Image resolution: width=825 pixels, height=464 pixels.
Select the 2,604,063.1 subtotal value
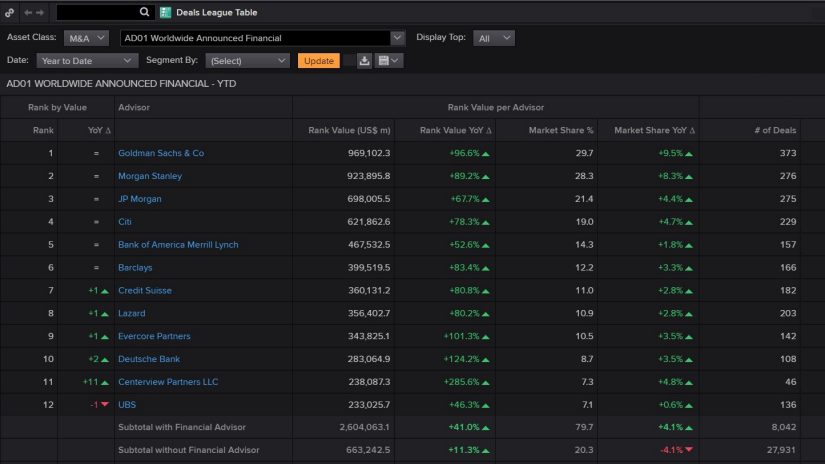(364, 427)
